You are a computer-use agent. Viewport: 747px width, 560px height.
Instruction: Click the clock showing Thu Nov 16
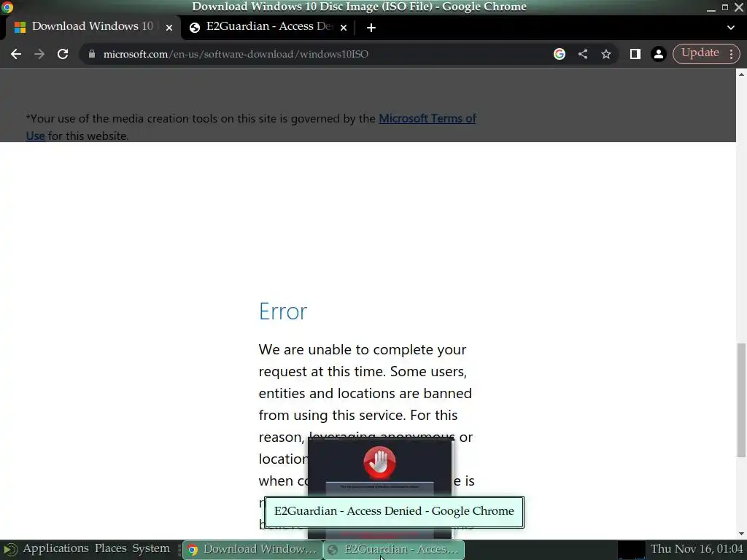[x=697, y=549]
